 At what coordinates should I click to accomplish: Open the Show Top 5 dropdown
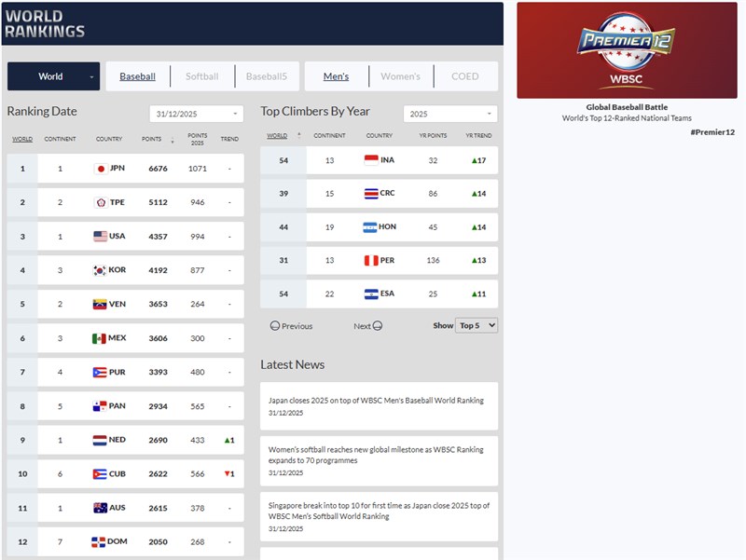pyautogui.click(x=477, y=325)
